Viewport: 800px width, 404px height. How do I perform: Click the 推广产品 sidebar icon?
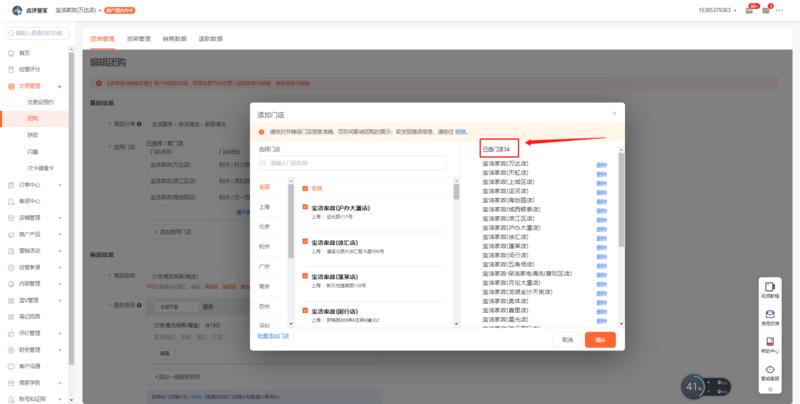(x=11, y=235)
